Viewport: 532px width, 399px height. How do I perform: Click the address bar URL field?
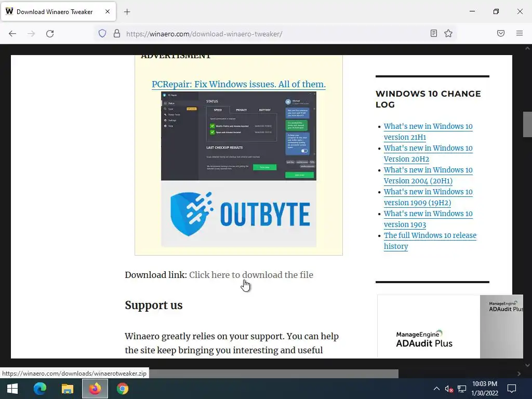(275, 34)
